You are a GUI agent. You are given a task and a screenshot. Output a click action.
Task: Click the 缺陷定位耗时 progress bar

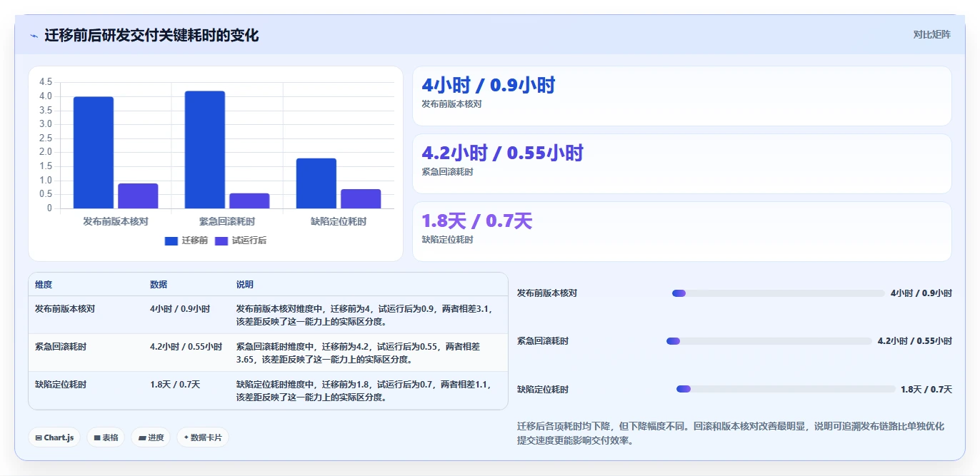pyautogui.click(x=786, y=389)
